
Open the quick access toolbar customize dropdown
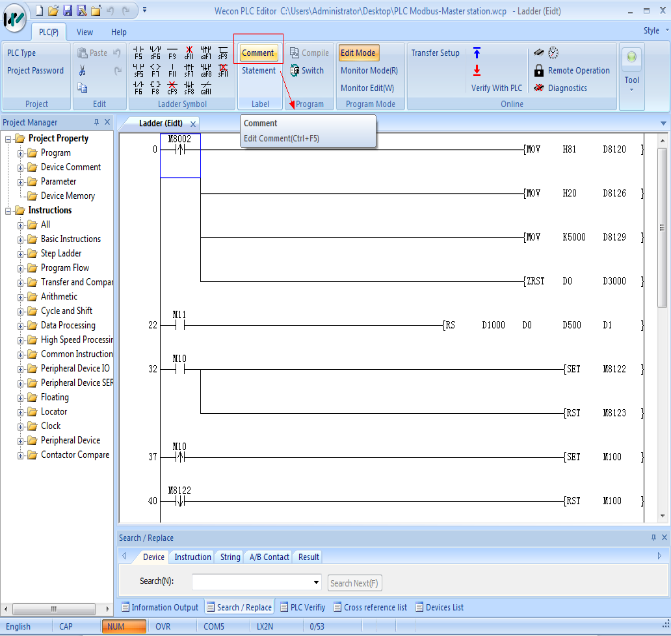[x=144, y=9]
